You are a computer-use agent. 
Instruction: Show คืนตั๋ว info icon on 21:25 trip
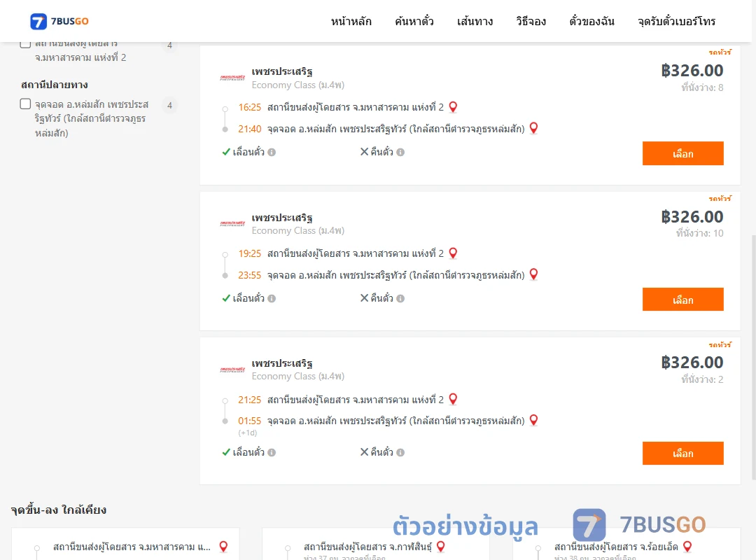[x=400, y=452]
